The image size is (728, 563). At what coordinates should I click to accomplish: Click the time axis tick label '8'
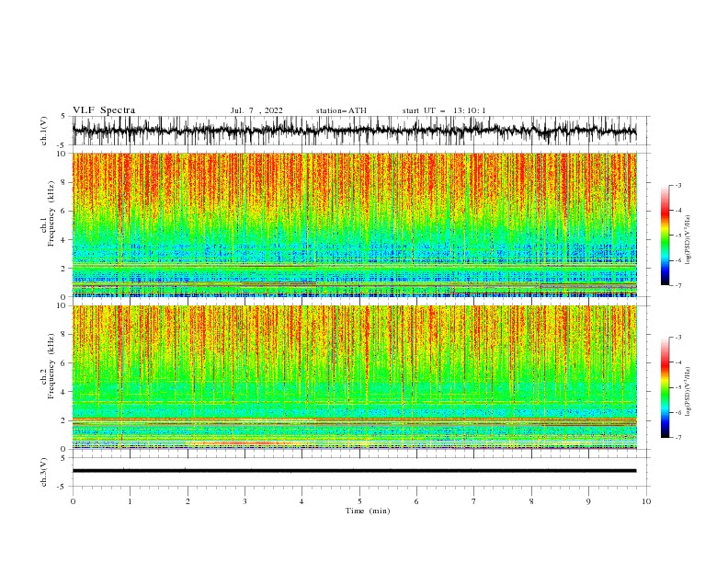(x=531, y=501)
